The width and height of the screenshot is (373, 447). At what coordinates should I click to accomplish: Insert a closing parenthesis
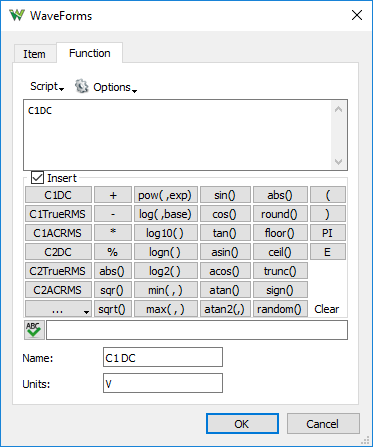[x=328, y=214]
